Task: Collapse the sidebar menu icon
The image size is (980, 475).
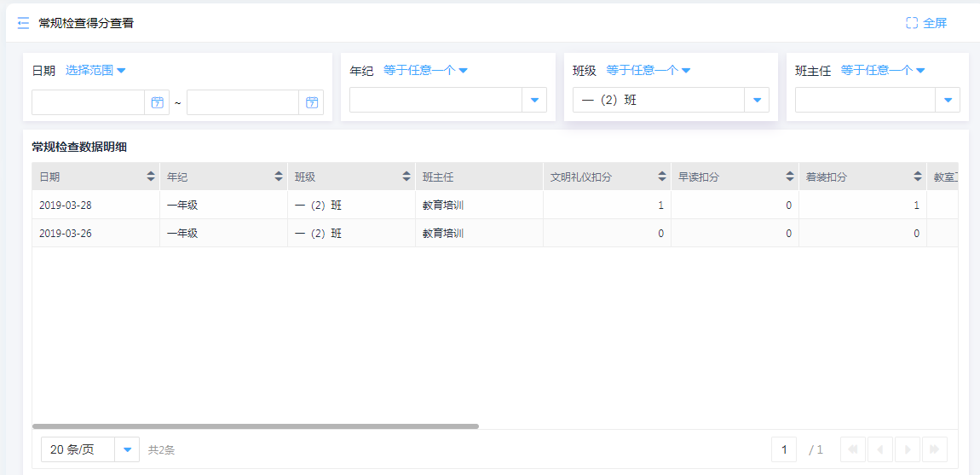Action: [23, 23]
